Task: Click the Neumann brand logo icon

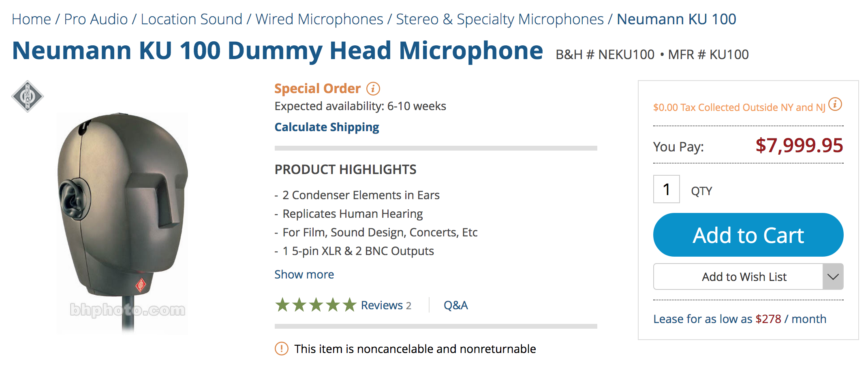Action: [x=28, y=96]
